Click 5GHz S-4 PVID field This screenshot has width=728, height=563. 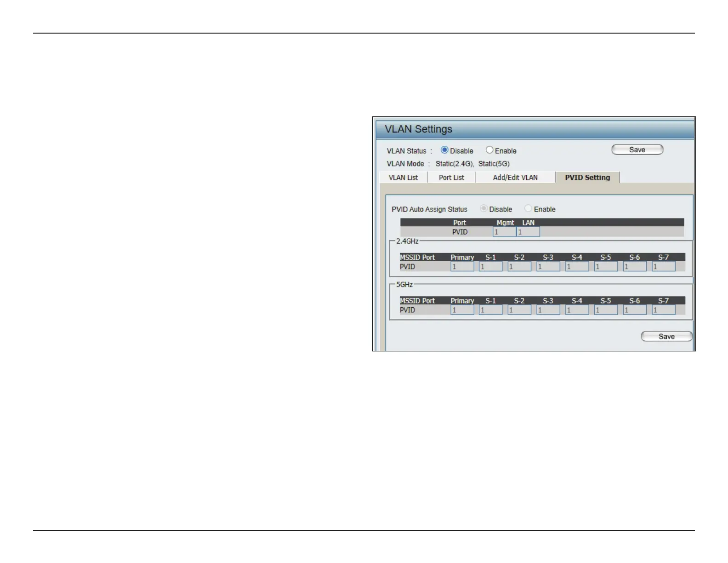pos(577,310)
